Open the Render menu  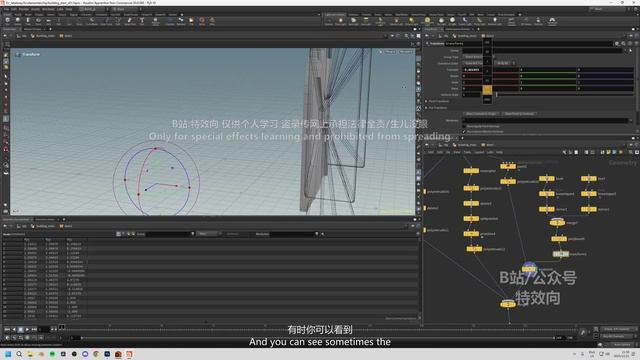[24, 9]
